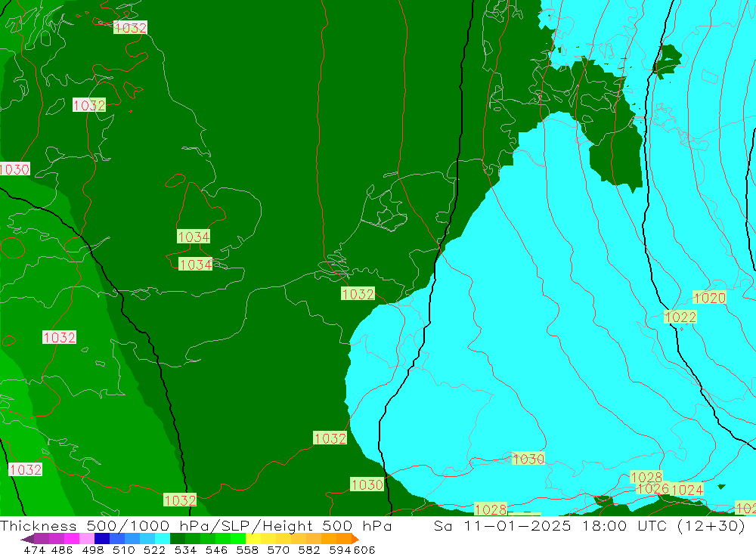The width and height of the screenshot is (756, 554).
Task: Click the legend value 474
Action: click(x=35, y=549)
